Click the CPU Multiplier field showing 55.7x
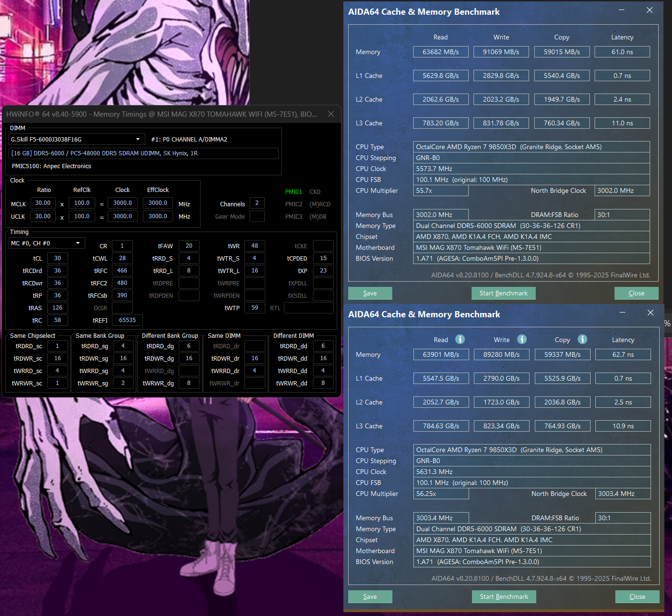 click(441, 190)
